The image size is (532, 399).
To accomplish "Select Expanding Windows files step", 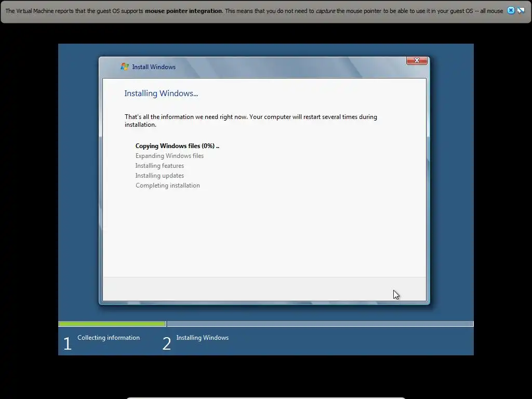I will tap(169, 156).
